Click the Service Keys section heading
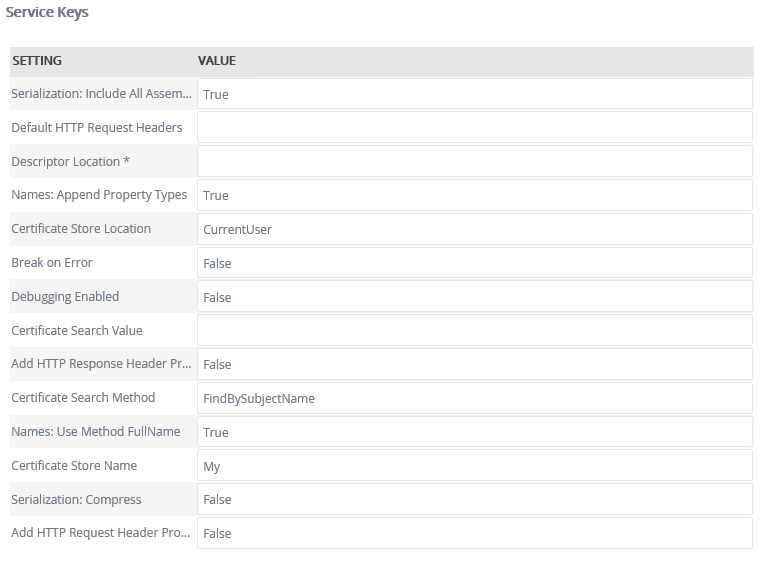761x561 pixels. 46,14
